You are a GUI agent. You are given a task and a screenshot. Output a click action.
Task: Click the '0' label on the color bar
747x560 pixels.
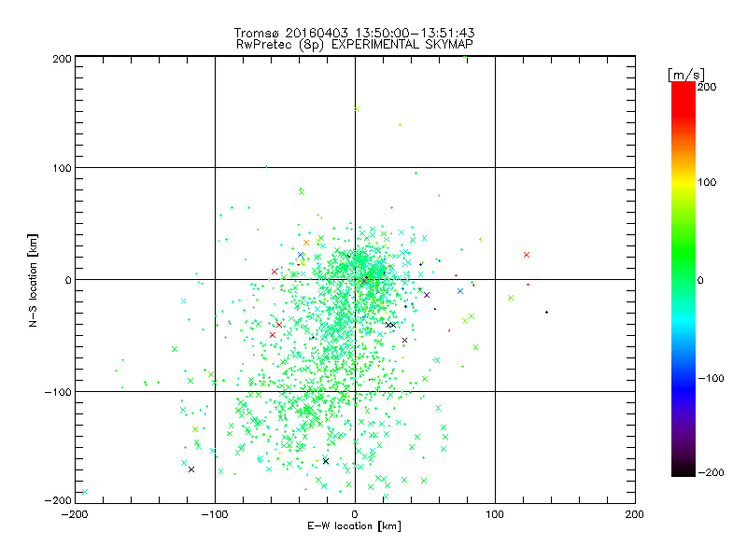700,280
